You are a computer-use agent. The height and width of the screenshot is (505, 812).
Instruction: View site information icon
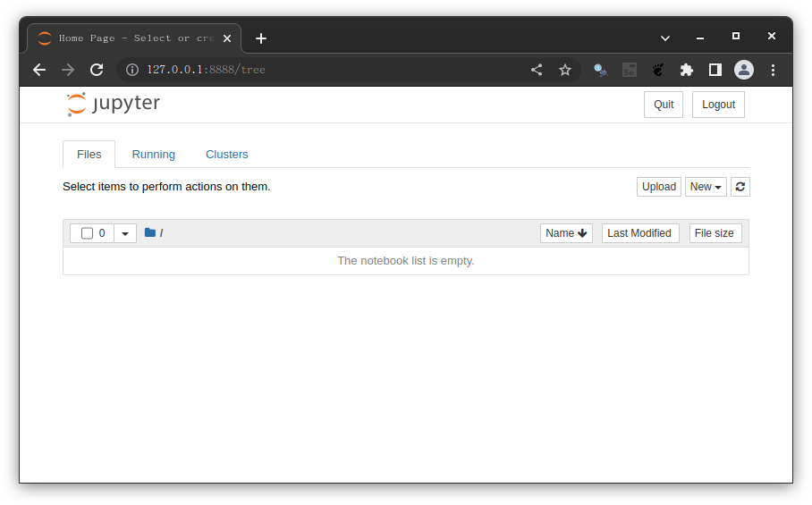click(132, 70)
